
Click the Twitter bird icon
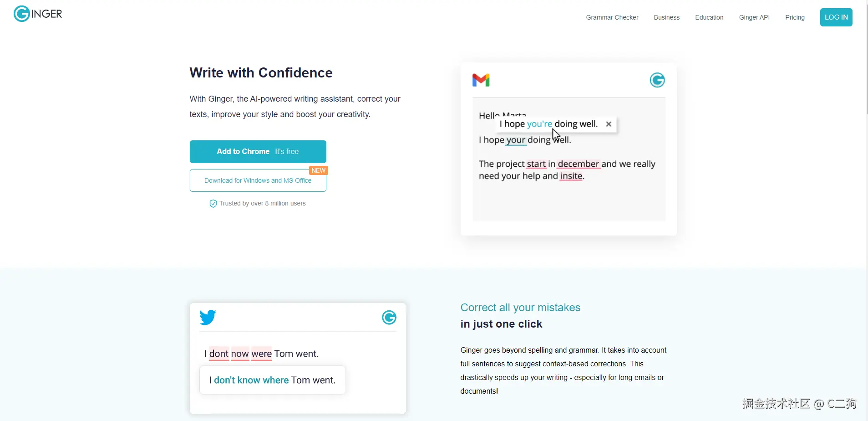(x=208, y=317)
